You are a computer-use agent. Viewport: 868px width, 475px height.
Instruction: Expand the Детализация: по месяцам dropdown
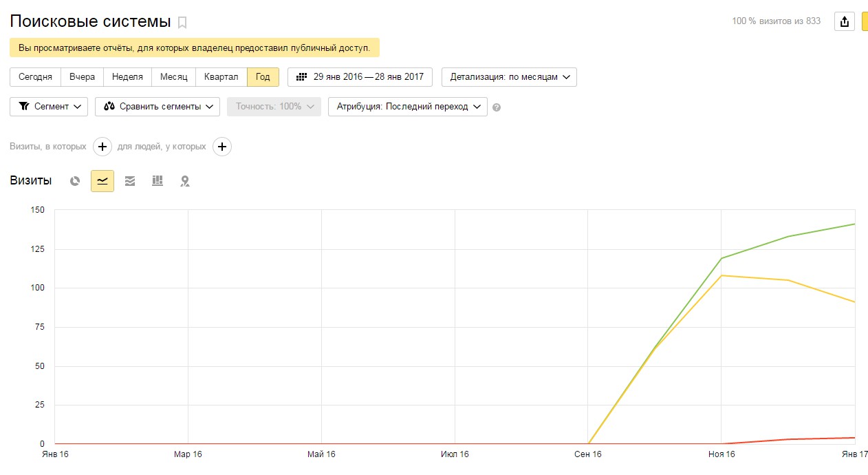point(509,77)
